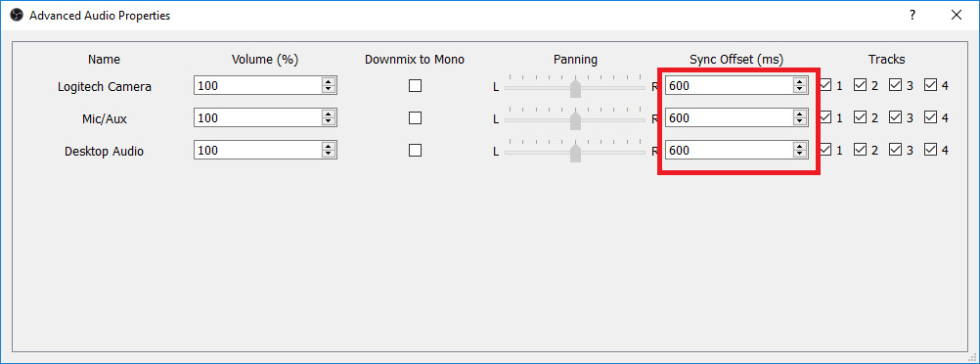Step Desktop Audio sync offset spinner
This screenshot has height=364, width=980.
(x=799, y=151)
